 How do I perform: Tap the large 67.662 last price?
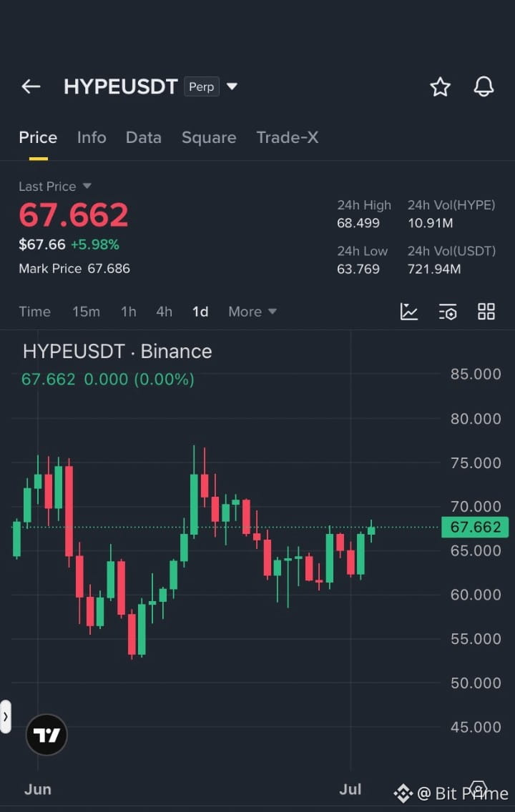pyautogui.click(x=74, y=215)
